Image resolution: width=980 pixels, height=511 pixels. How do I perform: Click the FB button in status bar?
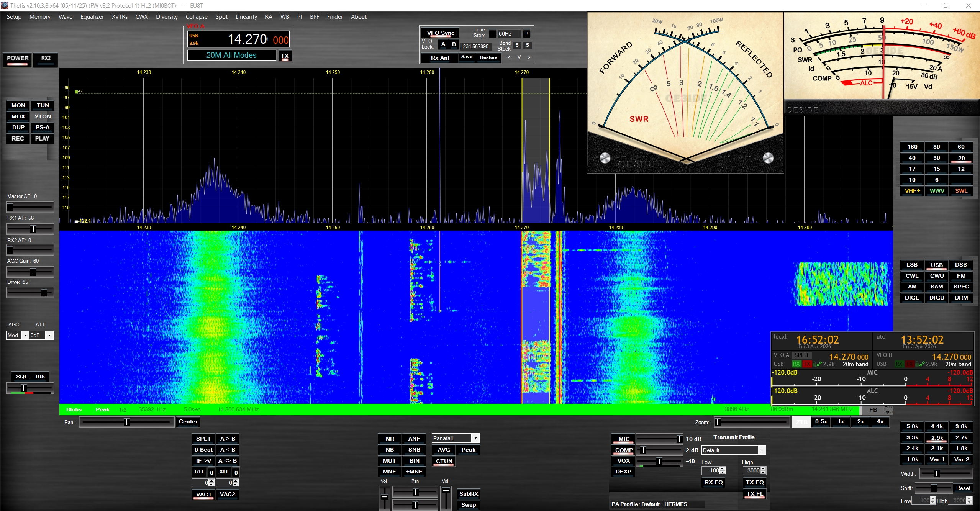click(x=873, y=409)
